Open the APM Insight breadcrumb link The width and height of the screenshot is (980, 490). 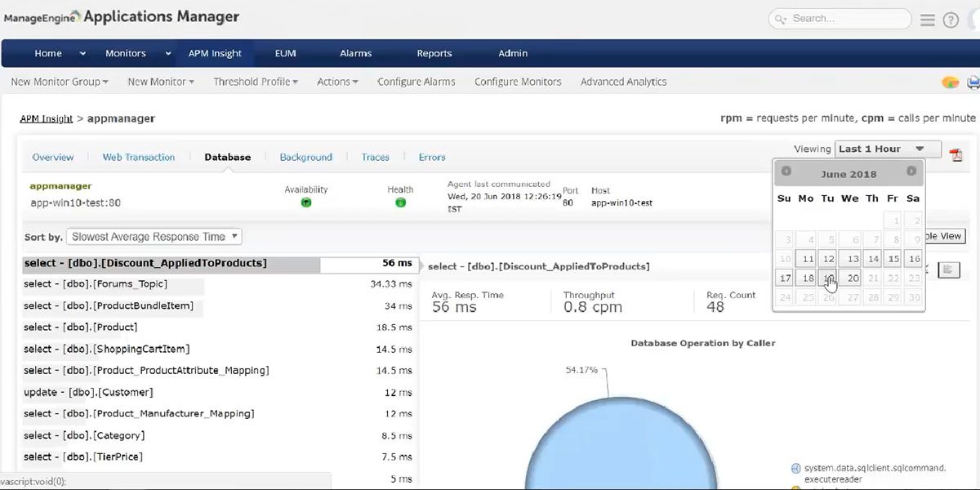click(45, 118)
